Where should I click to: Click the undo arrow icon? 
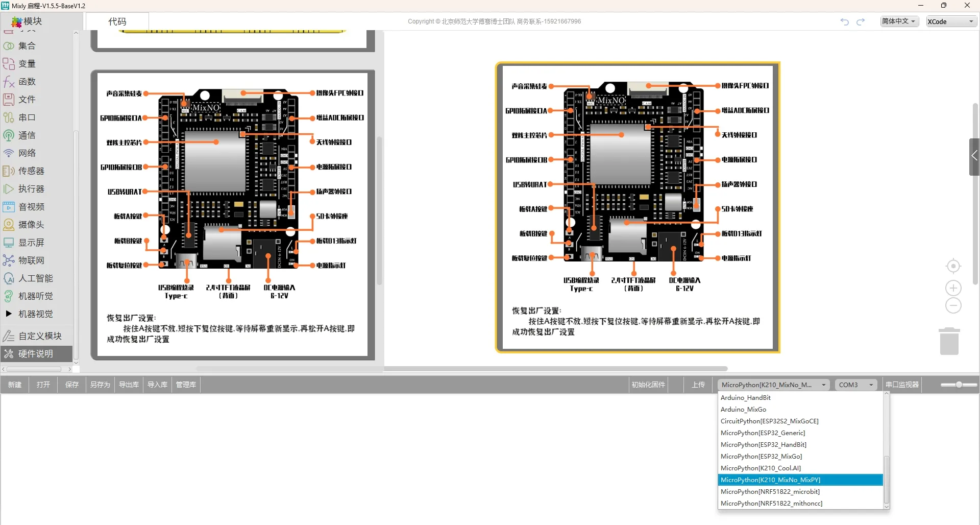(844, 21)
